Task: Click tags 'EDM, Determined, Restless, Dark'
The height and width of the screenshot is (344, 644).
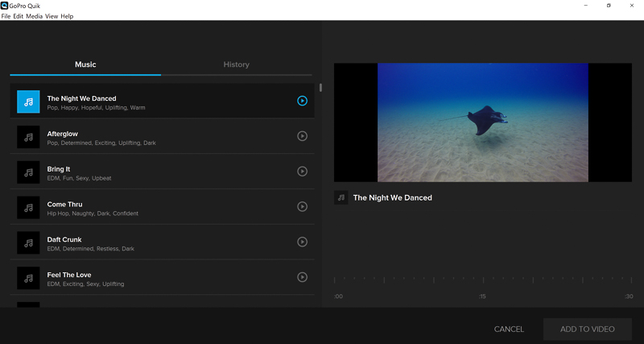Action: 91,249
